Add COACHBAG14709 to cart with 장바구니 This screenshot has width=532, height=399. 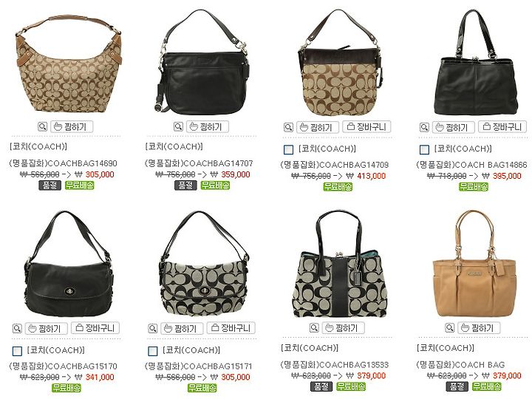point(366,127)
